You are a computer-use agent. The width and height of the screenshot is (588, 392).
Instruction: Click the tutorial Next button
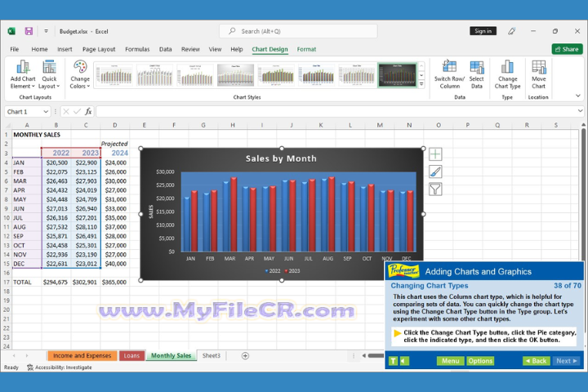[566, 361]
